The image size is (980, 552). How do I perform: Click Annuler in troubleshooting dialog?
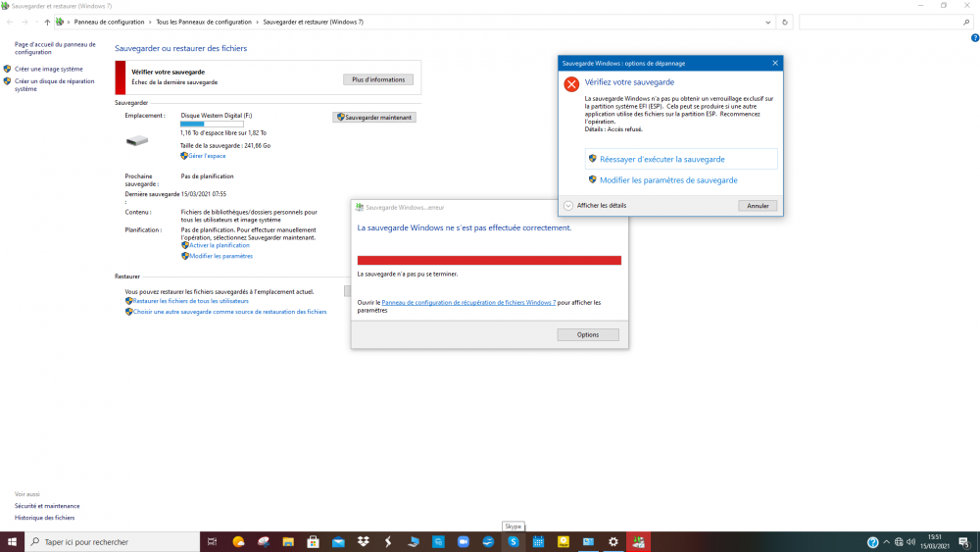coord(758,206)
